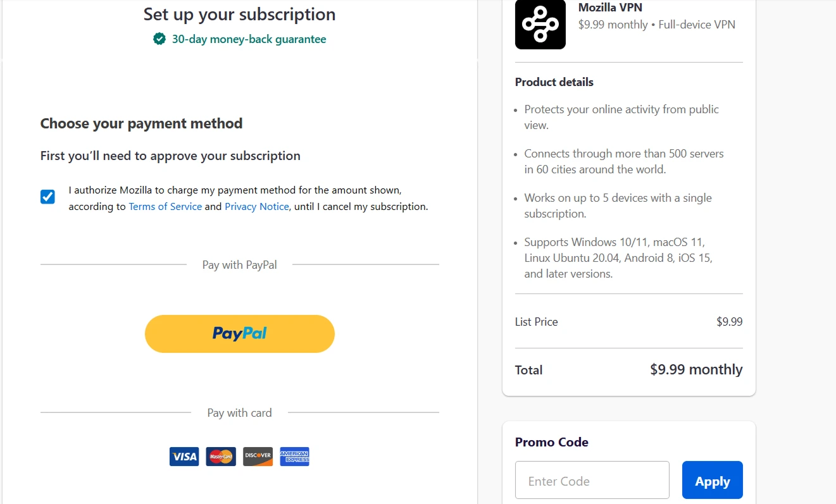
Task: Click the Mozilla VPN logo icon
Action: pyautogui.click(x=540, y=24)
